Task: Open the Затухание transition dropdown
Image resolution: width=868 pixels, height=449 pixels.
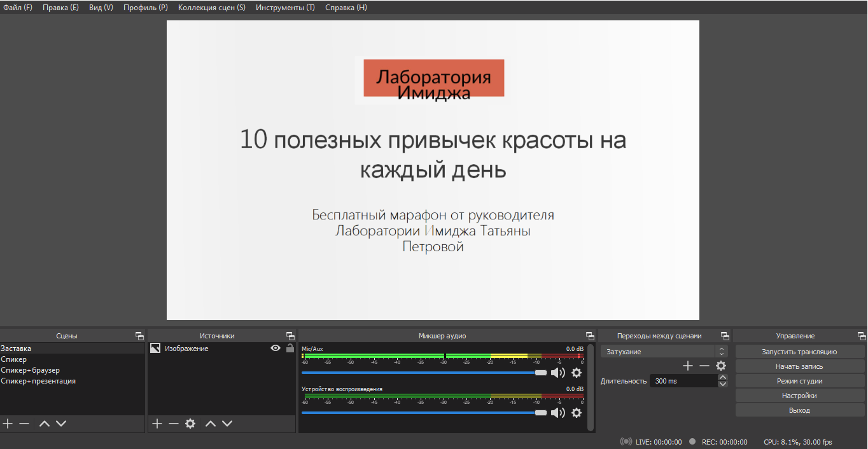Action: [x=663, y=352]
